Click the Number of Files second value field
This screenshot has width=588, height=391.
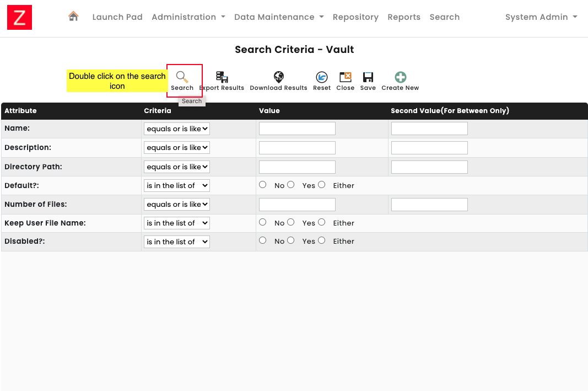(x=429, y=205)
